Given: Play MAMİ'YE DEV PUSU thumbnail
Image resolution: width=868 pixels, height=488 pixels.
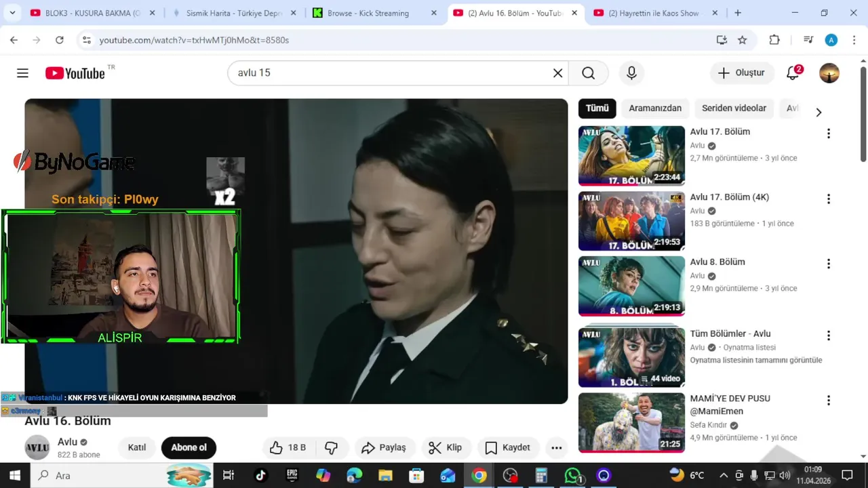Looking at the screenshot, I should (x=631, y=422).
